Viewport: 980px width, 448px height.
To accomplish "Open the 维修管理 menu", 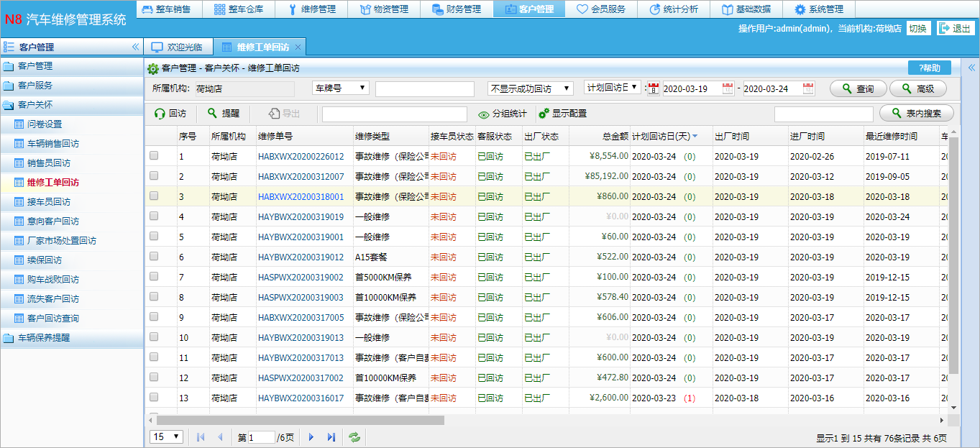I will click(311, 9).
